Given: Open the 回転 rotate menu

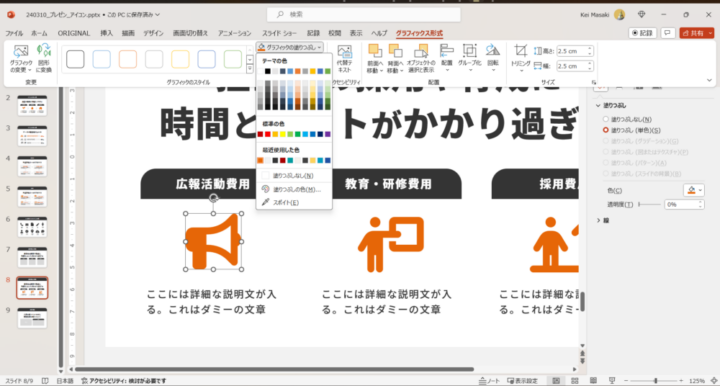Looking at the screenshot, I should tap(493, 58).
